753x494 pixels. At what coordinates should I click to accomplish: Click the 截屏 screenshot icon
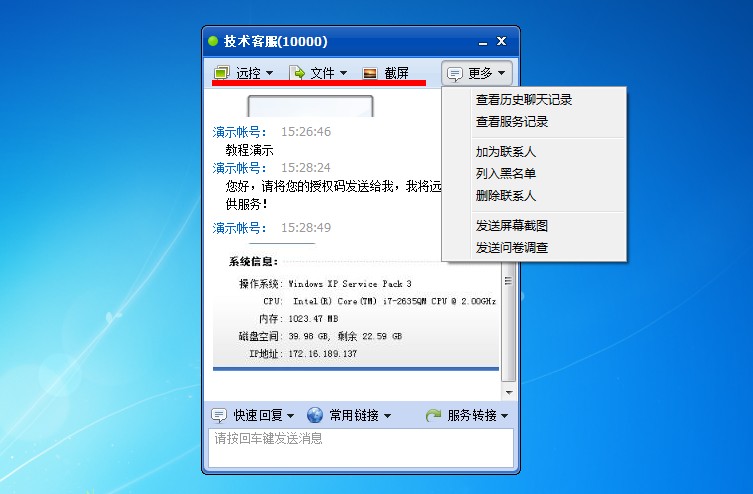pyautogui.click(x=370, y=73)
